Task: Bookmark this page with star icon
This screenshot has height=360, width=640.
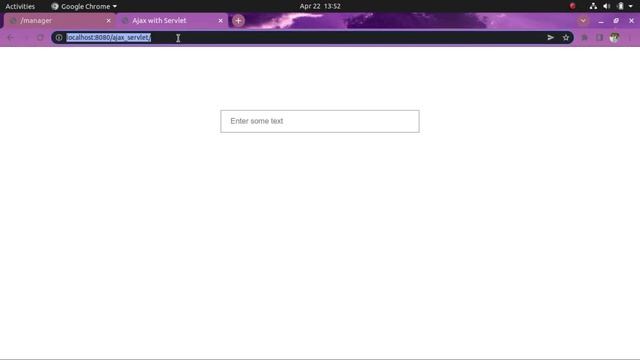Action: (x=566, y=38)
